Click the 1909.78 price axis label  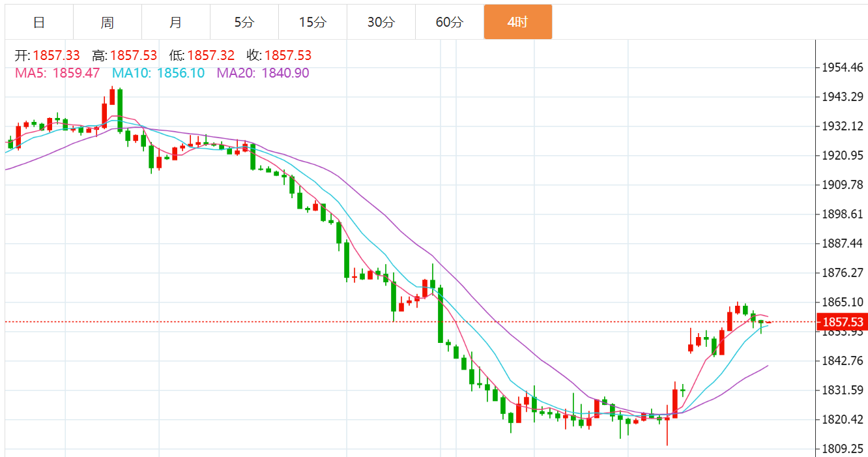pyautogui.click(x=843, y=184)
